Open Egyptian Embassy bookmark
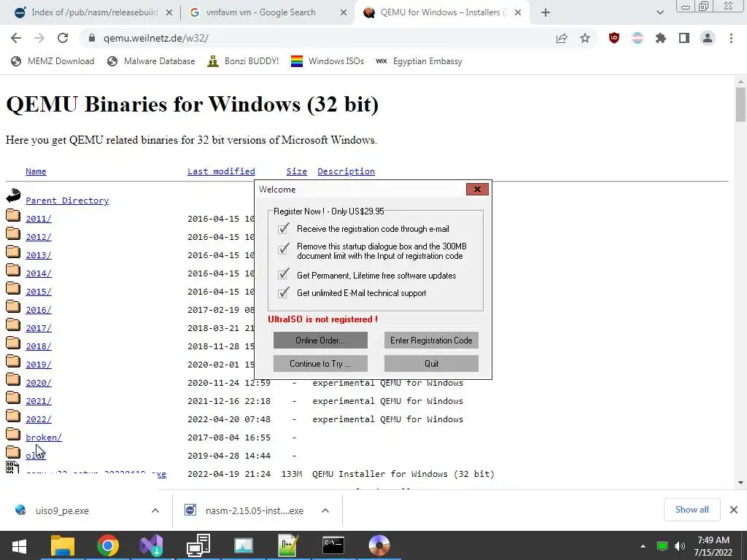 (419, 61)
